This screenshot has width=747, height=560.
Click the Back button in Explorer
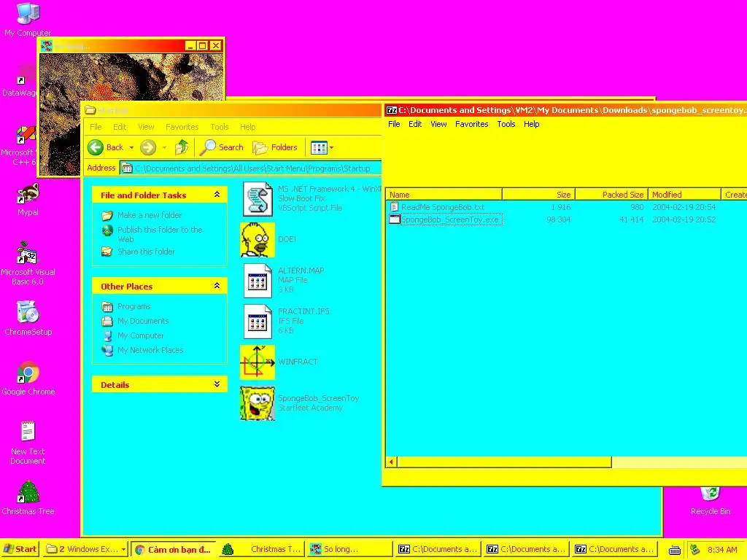click(x=107, y=147)
